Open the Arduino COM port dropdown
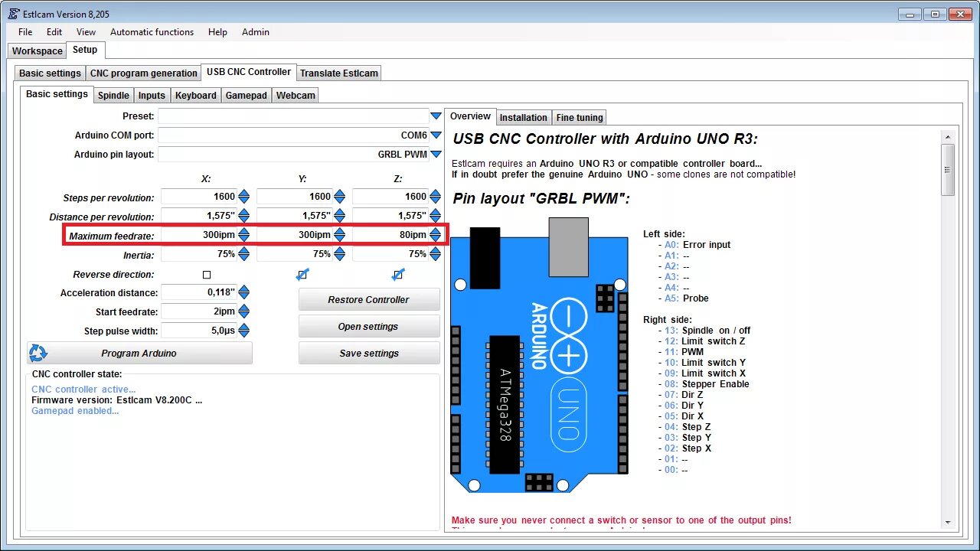 pyautogui.click(x=436, y=135)
